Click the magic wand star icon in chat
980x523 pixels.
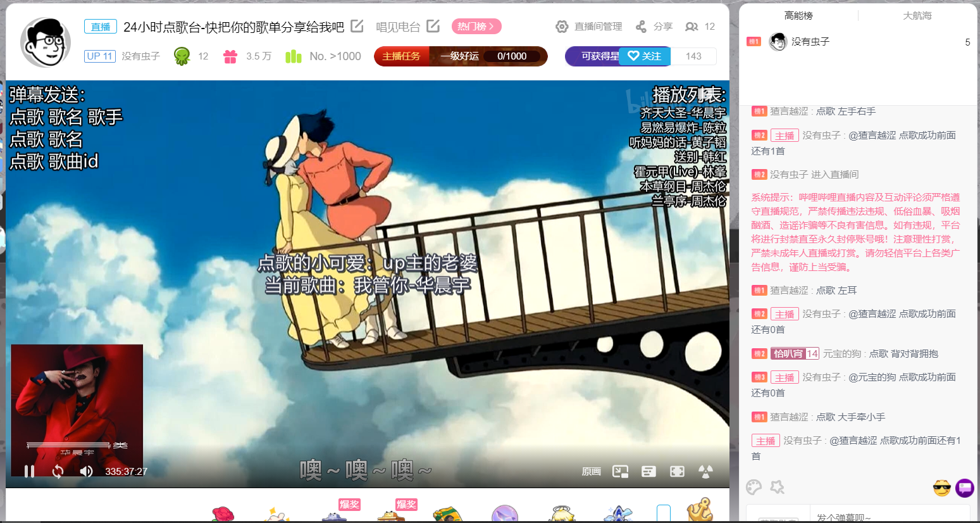point(777,487)
